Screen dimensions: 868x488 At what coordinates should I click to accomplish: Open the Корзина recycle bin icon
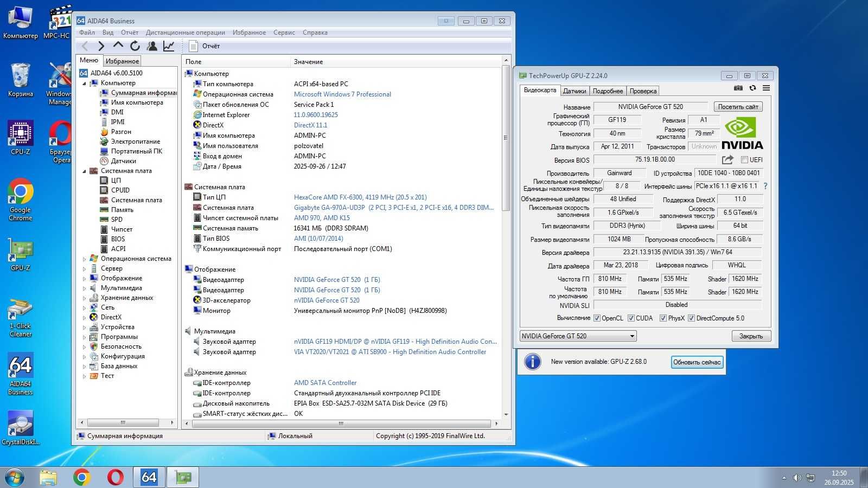tap(21, 80)
